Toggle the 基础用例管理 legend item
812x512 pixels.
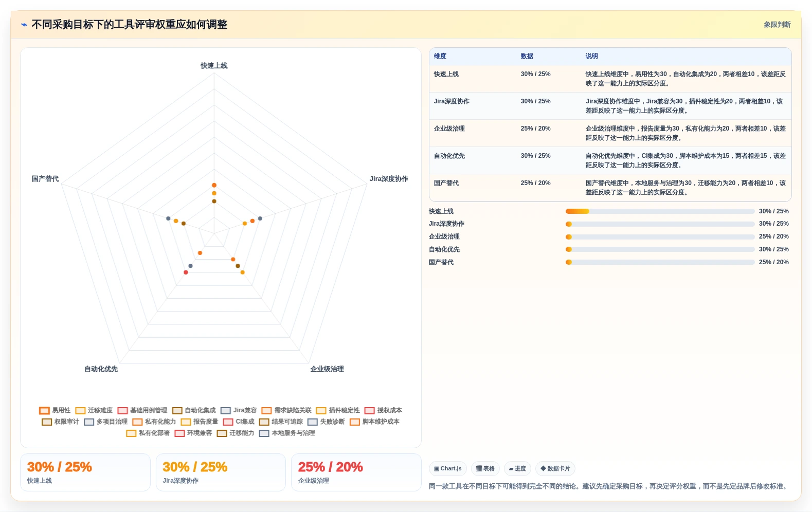(x=142, y=410)
